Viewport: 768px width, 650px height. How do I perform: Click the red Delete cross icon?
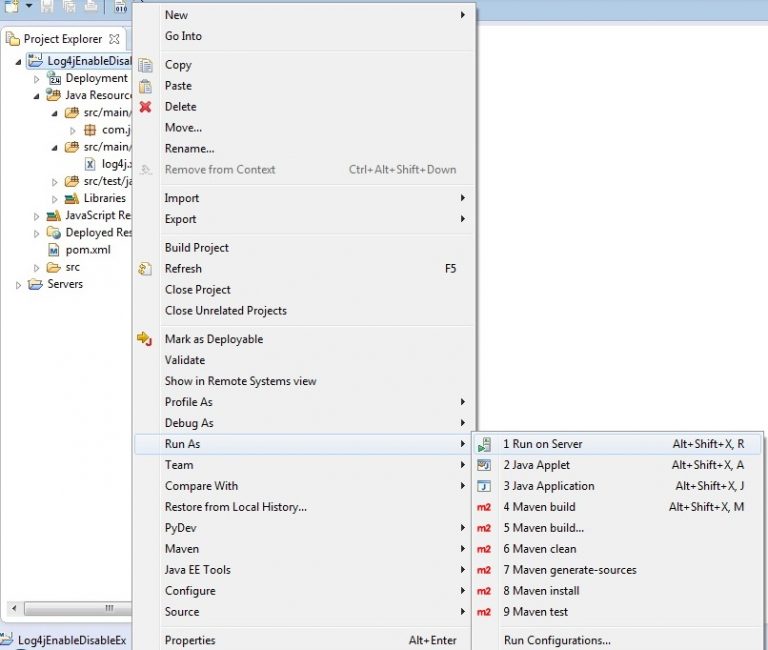click(145, 106)
